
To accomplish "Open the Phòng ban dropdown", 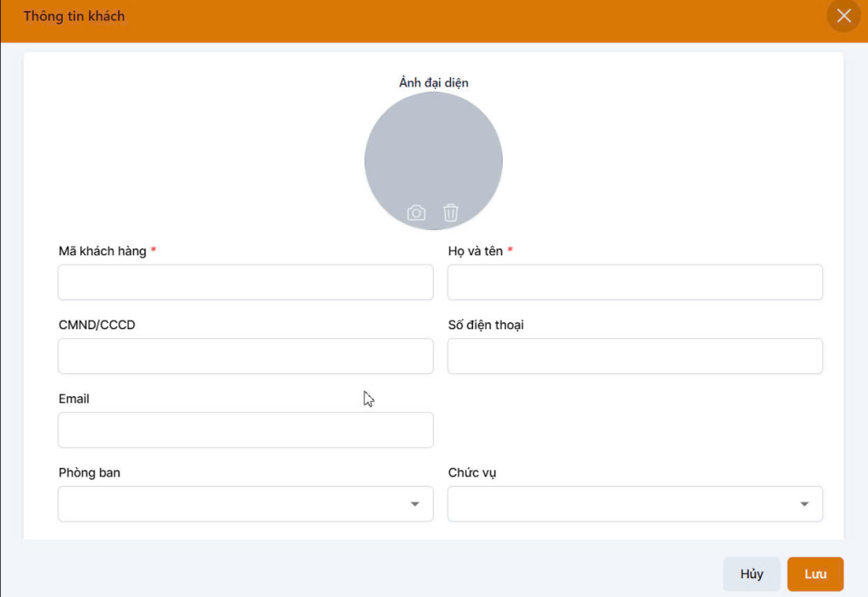I will pyautogui.click(x=246, y=504).
